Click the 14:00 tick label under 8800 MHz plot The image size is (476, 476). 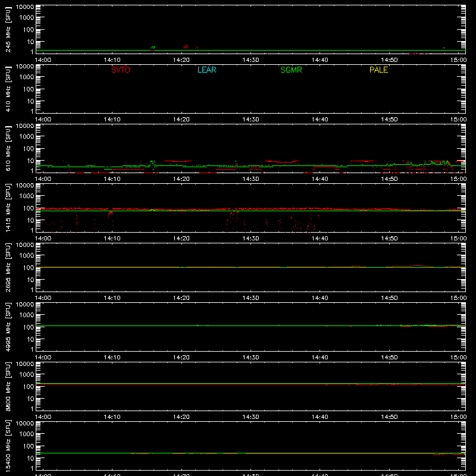[x=43, y=417]
